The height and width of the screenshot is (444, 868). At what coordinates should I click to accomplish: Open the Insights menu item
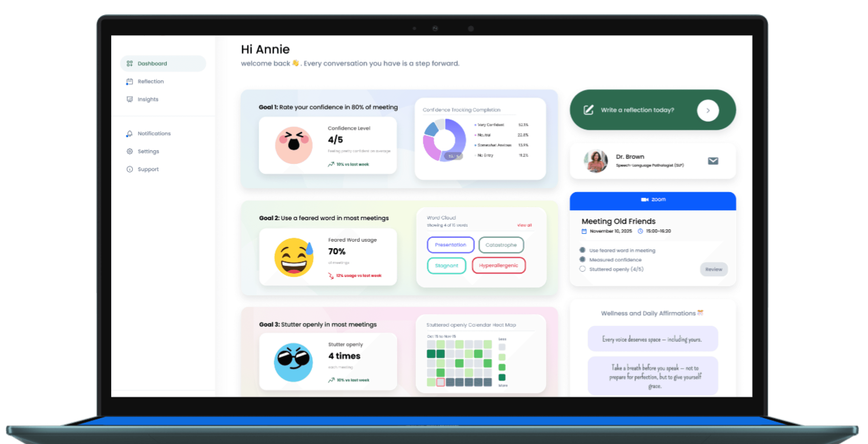pos(148,99)
